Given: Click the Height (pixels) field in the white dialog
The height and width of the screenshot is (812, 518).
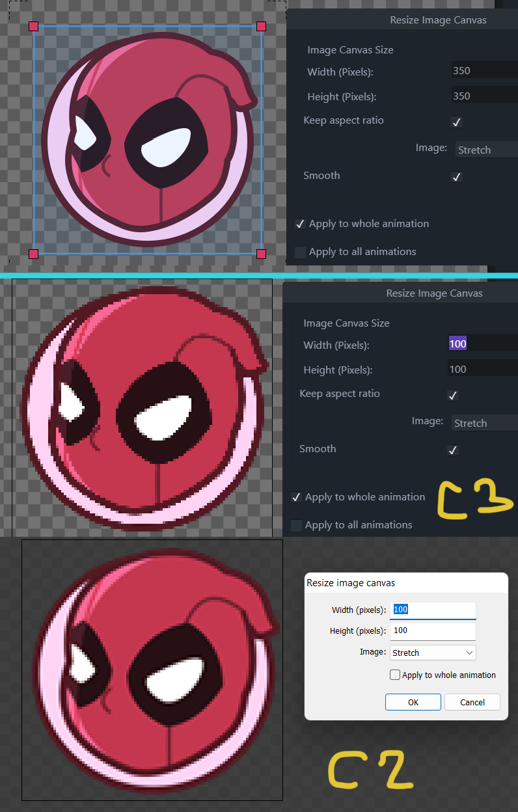Looking at the screenshot, I should (x=433, y=630).
